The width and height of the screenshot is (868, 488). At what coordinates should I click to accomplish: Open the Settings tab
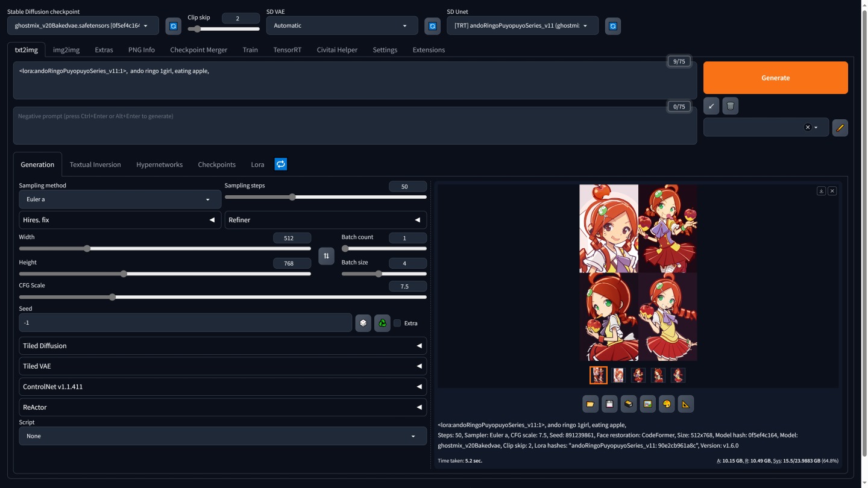point(385,50)
